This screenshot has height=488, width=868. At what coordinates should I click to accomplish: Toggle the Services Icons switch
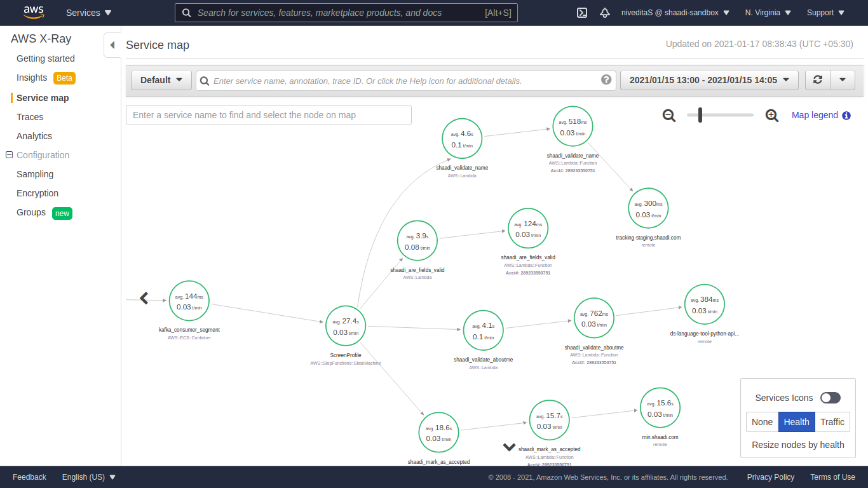(x=830, y=398)
